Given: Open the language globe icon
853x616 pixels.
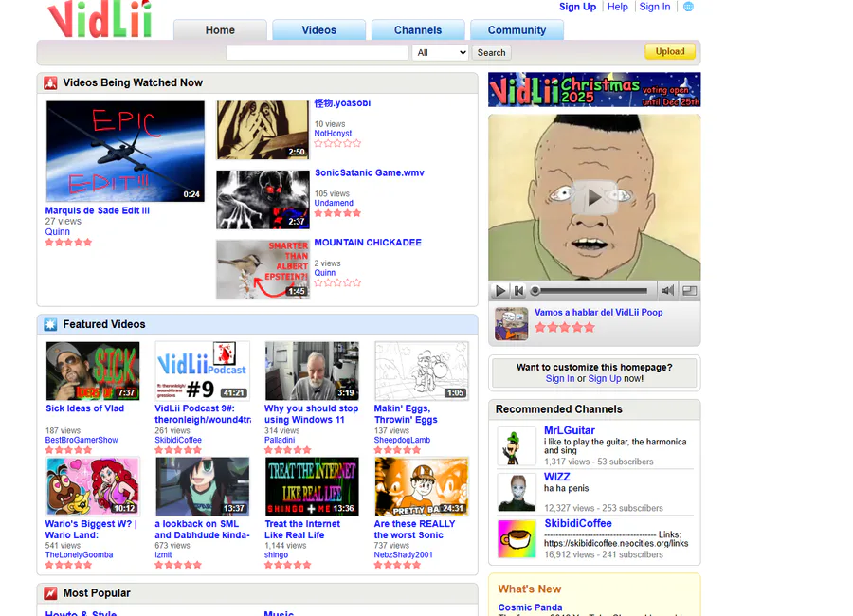Looking at the screenshot, I should click(x=688, y=7).
